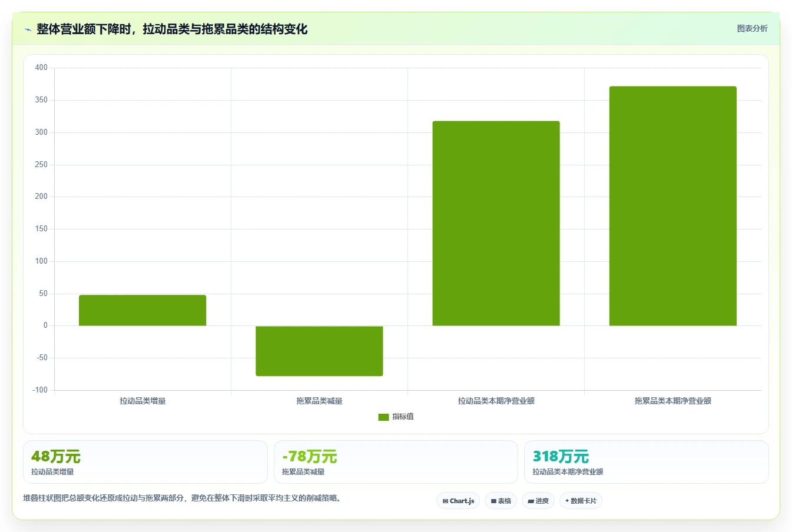Click the 48万元 metric card
This screenshot has height=532, width=792.
(x=145, y=462)
